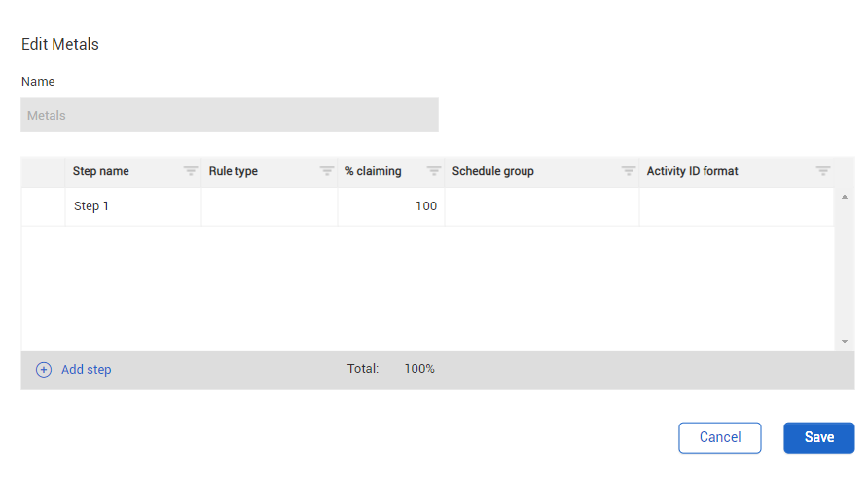
Task: Click the disabled Metals name field
Action: click(x=230, y=115)
